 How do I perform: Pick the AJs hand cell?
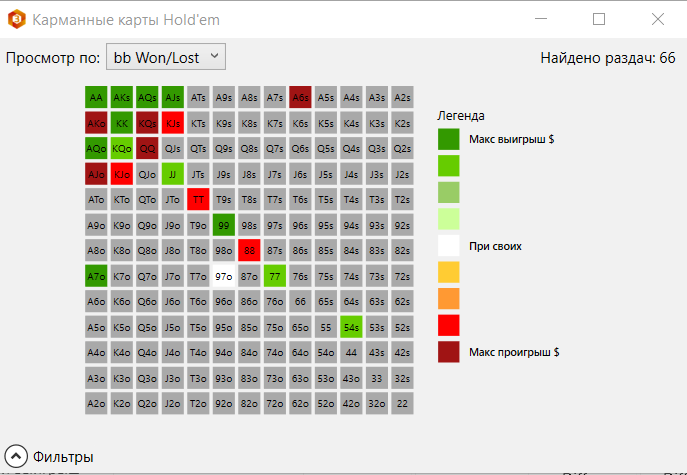(x=173, y=97)
